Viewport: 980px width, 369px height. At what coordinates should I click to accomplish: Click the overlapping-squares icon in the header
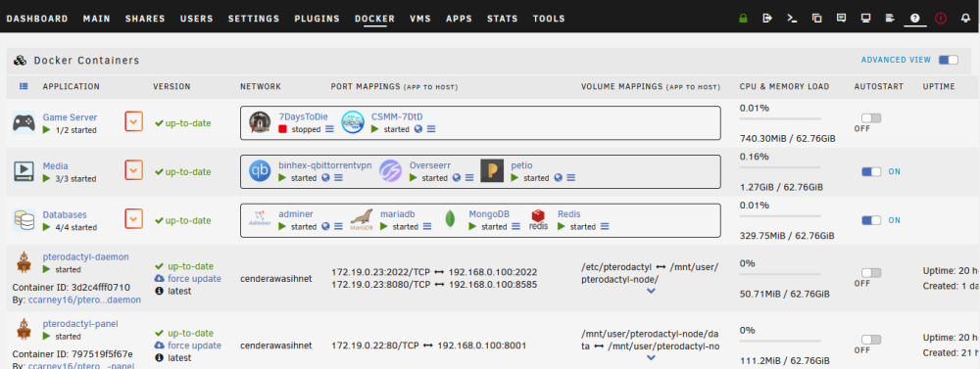click(x=817, y=19)
